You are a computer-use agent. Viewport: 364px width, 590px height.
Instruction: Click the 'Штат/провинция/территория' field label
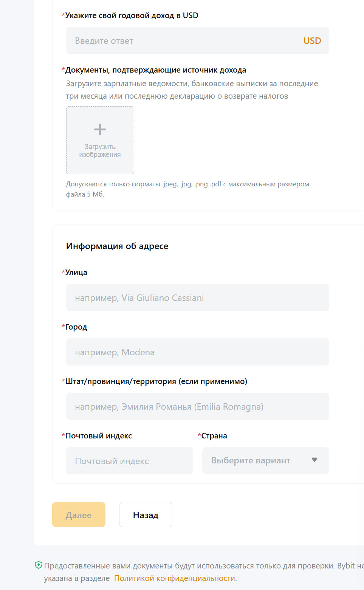[x=156, y=381]
